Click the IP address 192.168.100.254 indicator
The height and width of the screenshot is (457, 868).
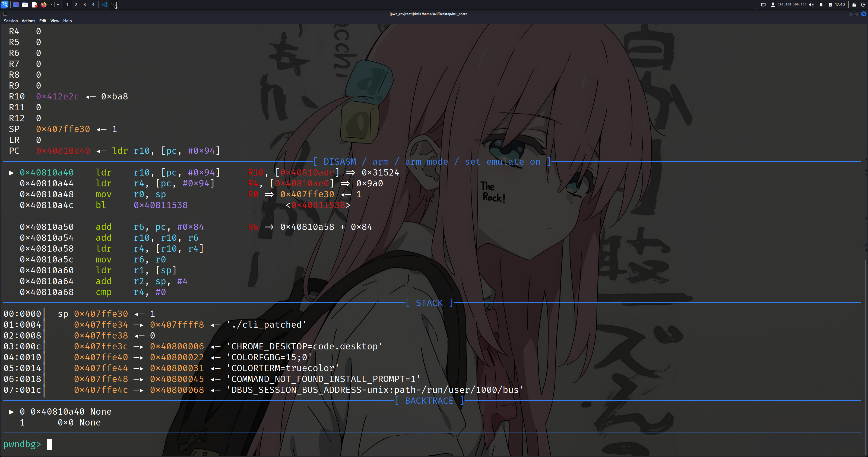(x=792, y=4)
